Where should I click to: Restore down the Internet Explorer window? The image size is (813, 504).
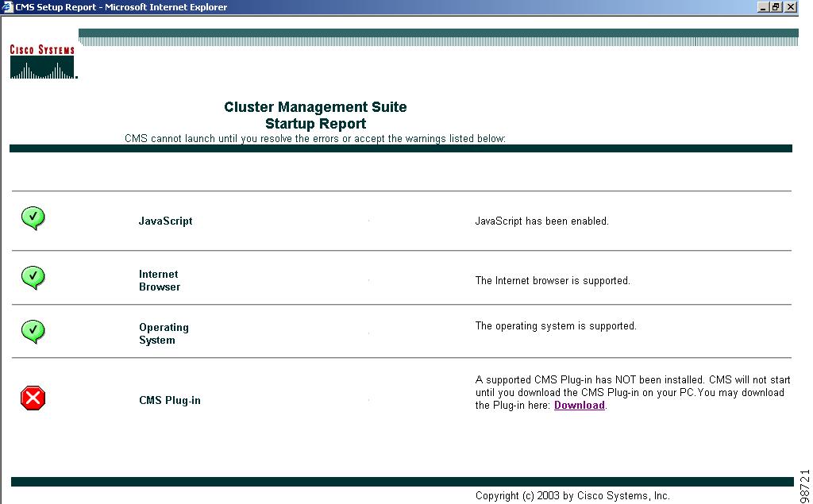pos(776,6)
